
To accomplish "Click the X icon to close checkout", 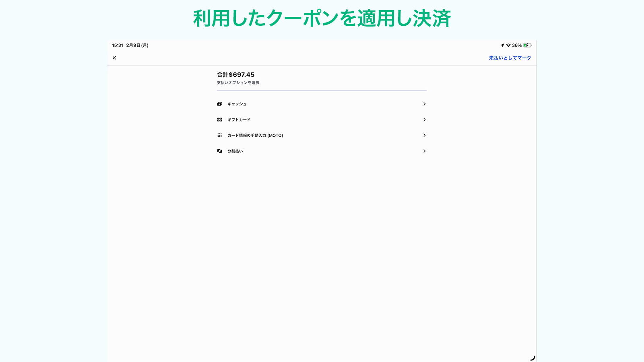I will 114,58.
